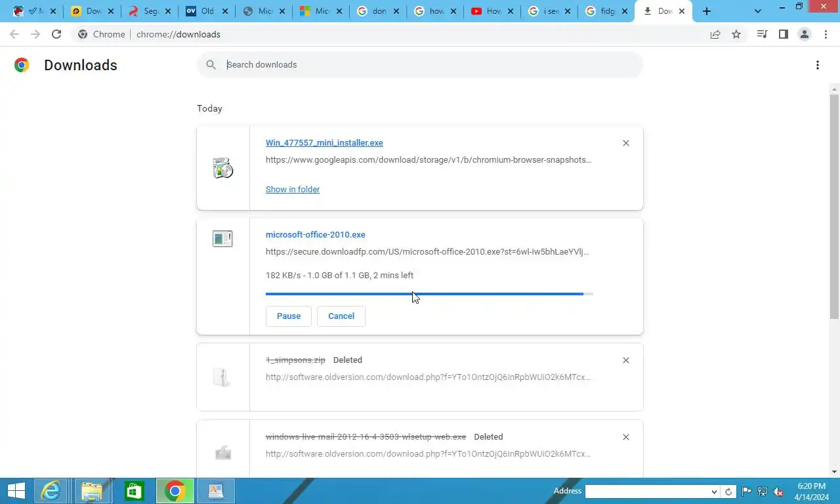Click the microsoft-office-2010.exe file icon
The height and width of the screenshot is (504, 840).
point(223,238)
